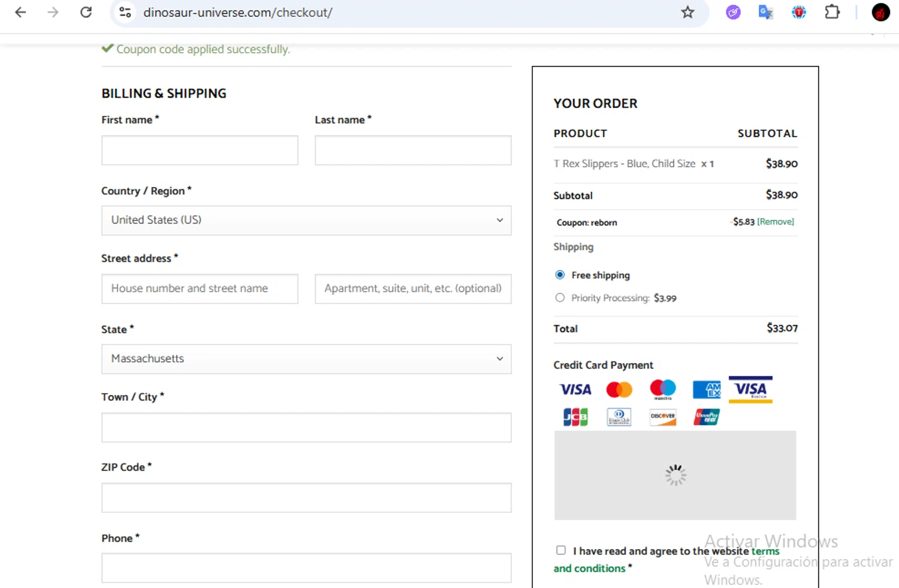Screen dimensions: 899x588
Task: Open site information icon in address bar
Action: (125, 12)
